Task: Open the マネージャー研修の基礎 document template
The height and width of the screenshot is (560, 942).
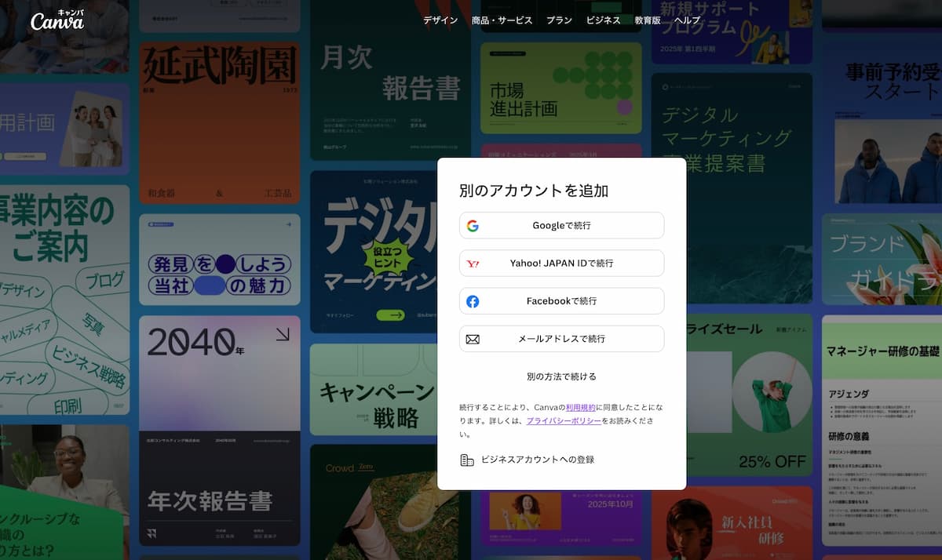Action: coord(882,430)
